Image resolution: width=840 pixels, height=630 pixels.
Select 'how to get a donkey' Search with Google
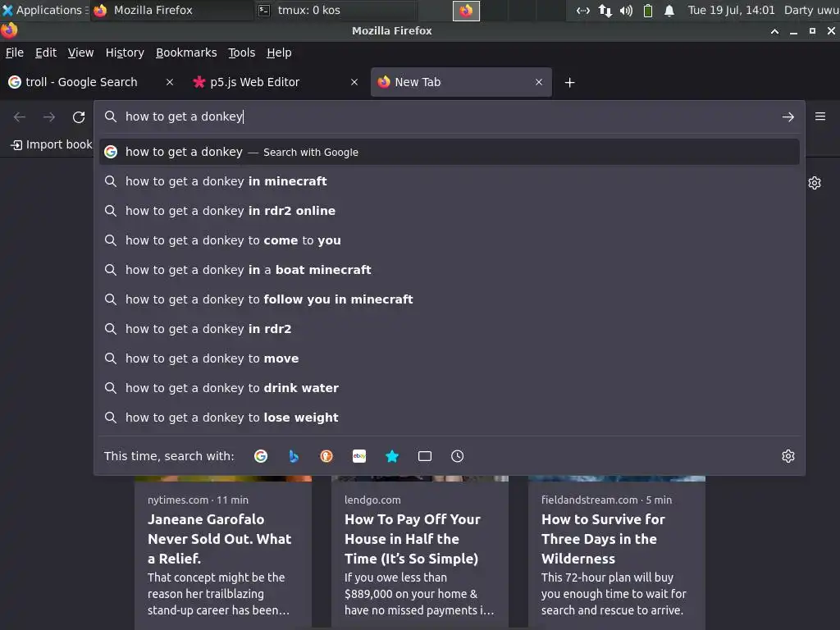(449, 152)
